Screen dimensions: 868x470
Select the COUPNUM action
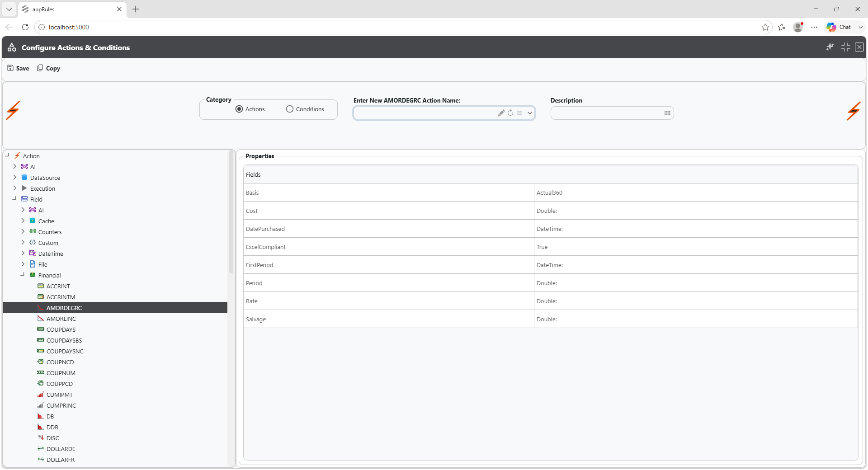[61, 373]
